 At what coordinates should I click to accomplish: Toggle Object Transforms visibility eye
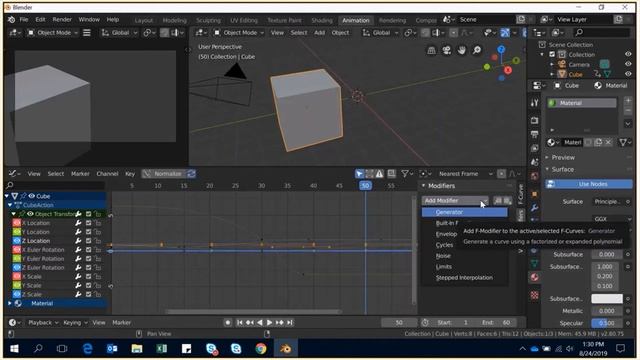pyautogui.click(x=30, y=214)
